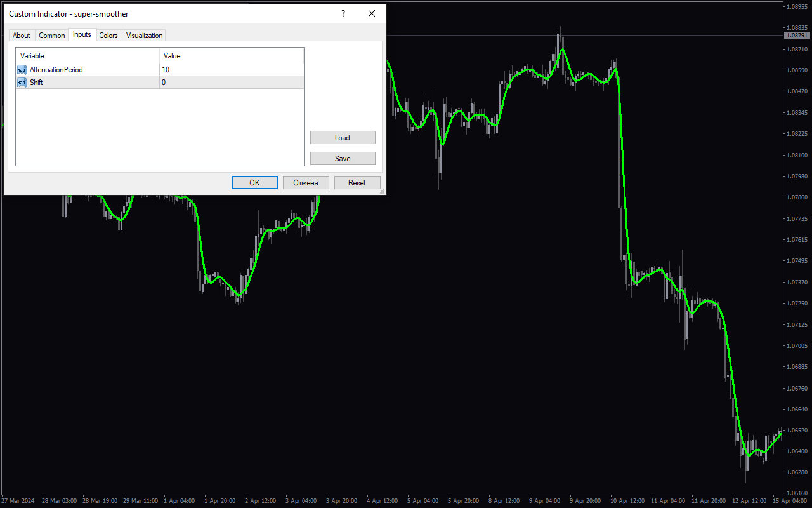Click the dialog resize grip corner
The image size is (812, 508).
pyautogui.click(x=382, y=190)
